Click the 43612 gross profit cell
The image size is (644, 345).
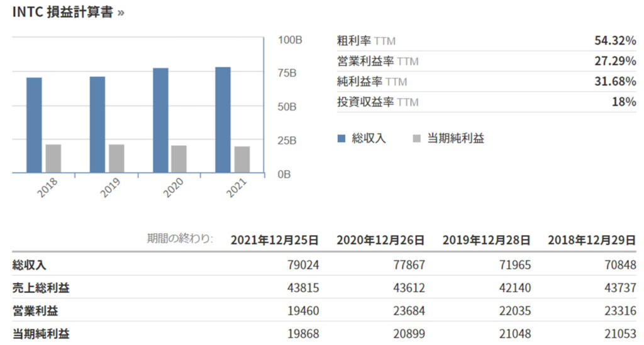(x=409, y=288)
